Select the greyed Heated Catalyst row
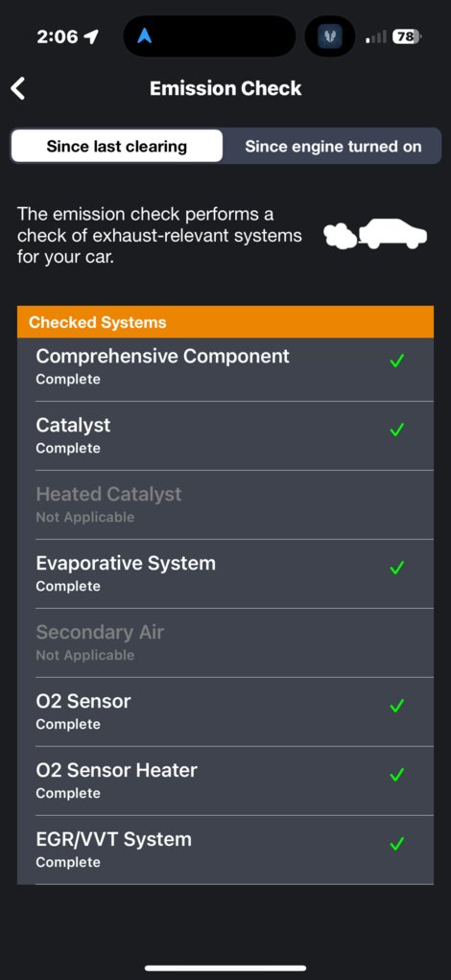This screenshot has height=980, width=451. [225, 505]
